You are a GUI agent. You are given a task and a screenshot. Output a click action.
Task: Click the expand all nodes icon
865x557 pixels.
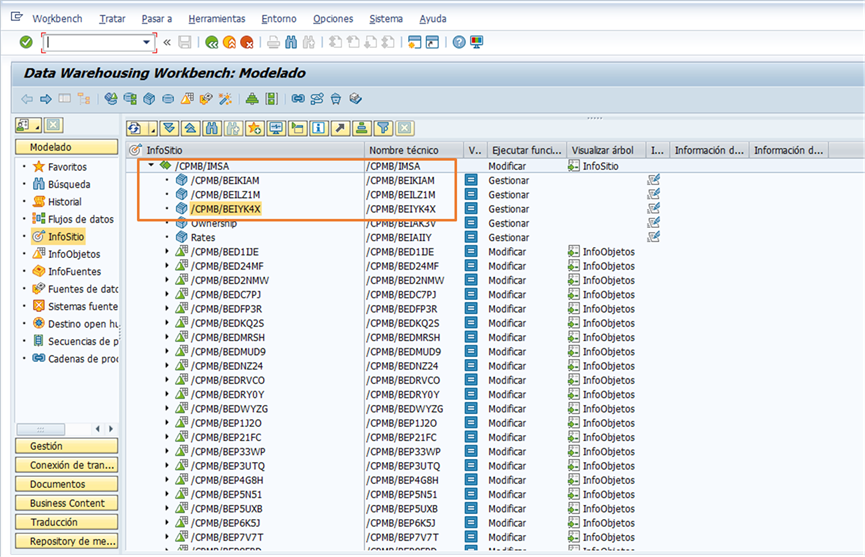click(168, 128)
